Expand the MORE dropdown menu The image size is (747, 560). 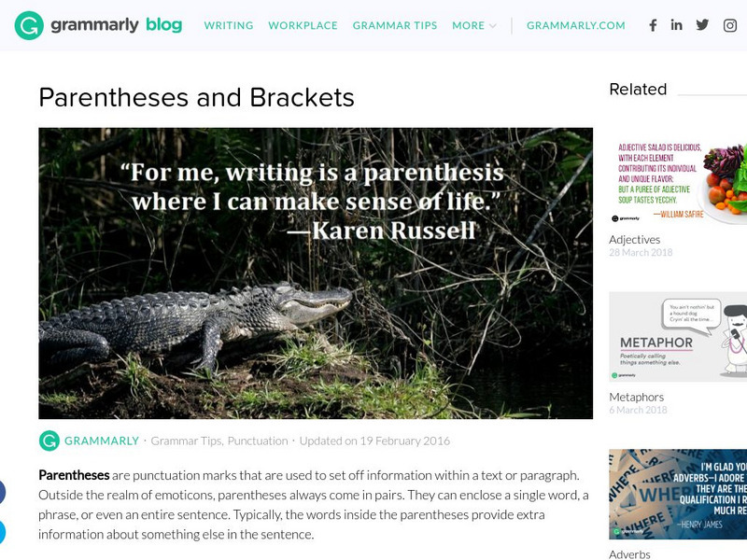coord(474,25)
